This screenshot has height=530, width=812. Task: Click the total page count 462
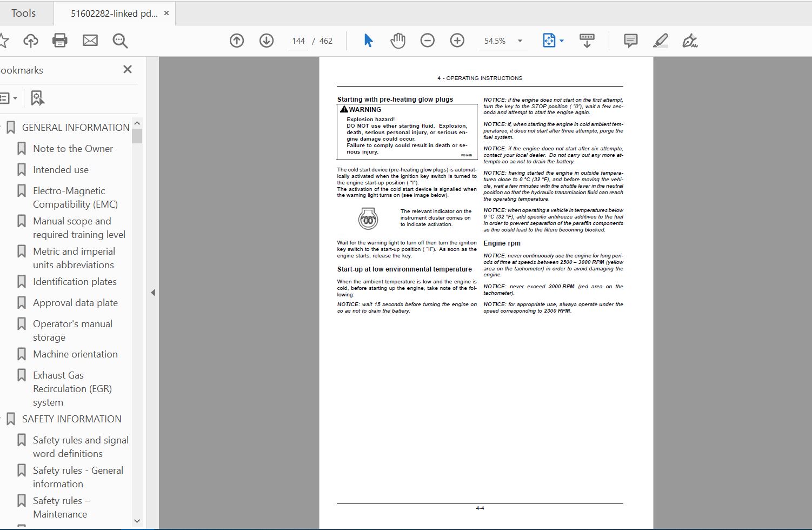point(326,41)
